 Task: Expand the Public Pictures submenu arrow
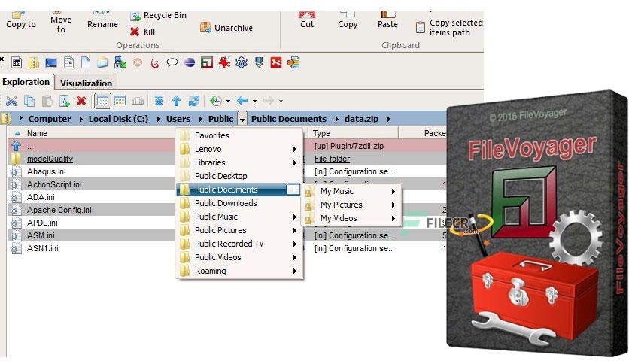click(x=295, y=230)
